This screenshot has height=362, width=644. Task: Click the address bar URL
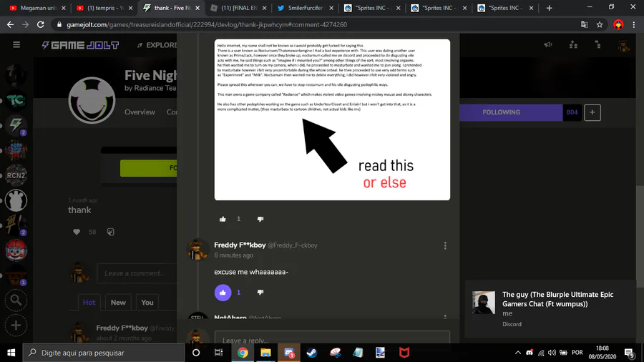point(207,24)
